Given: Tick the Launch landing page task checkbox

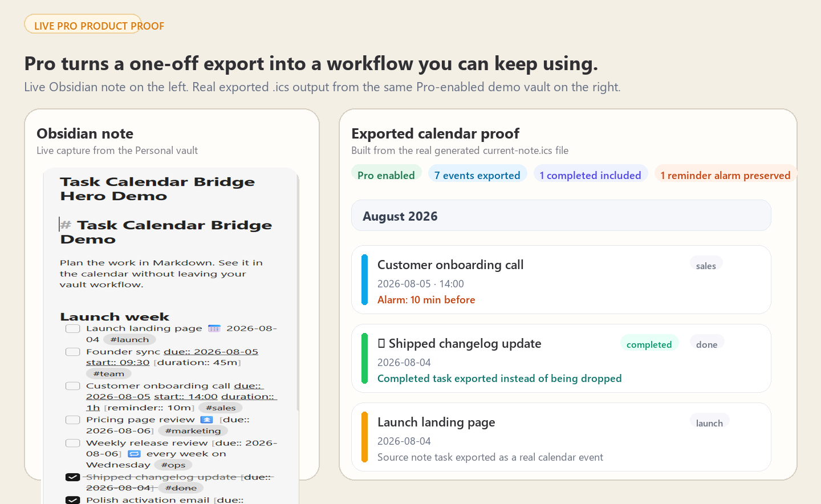Looking at the screenshot, I should [x=72, y=328].
